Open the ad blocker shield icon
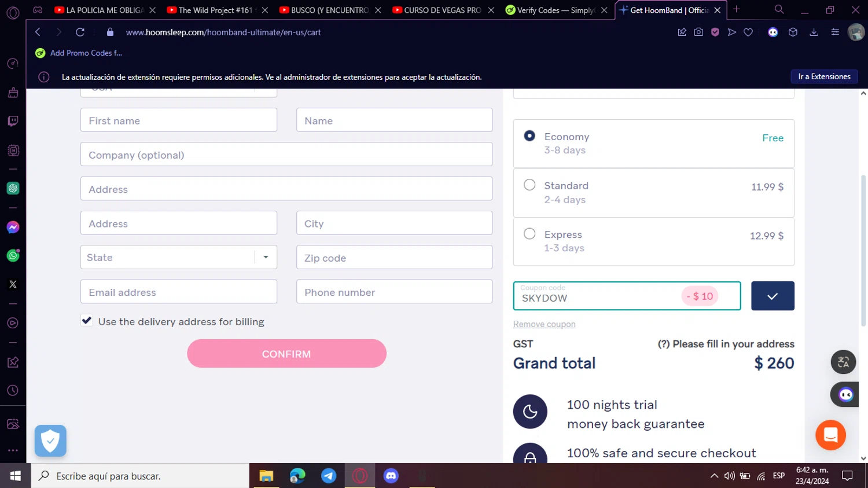The width and height of the screenshot is (868, 488). point(715,32)
